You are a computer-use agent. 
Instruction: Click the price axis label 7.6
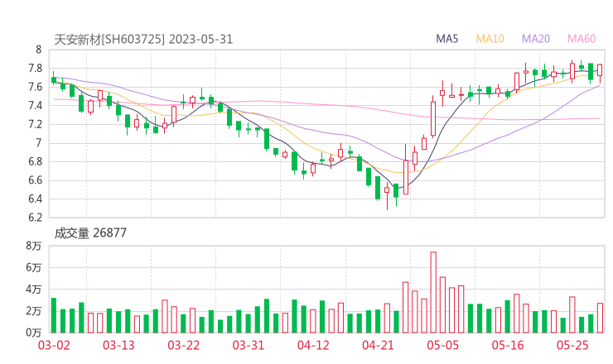coord(35,87)
